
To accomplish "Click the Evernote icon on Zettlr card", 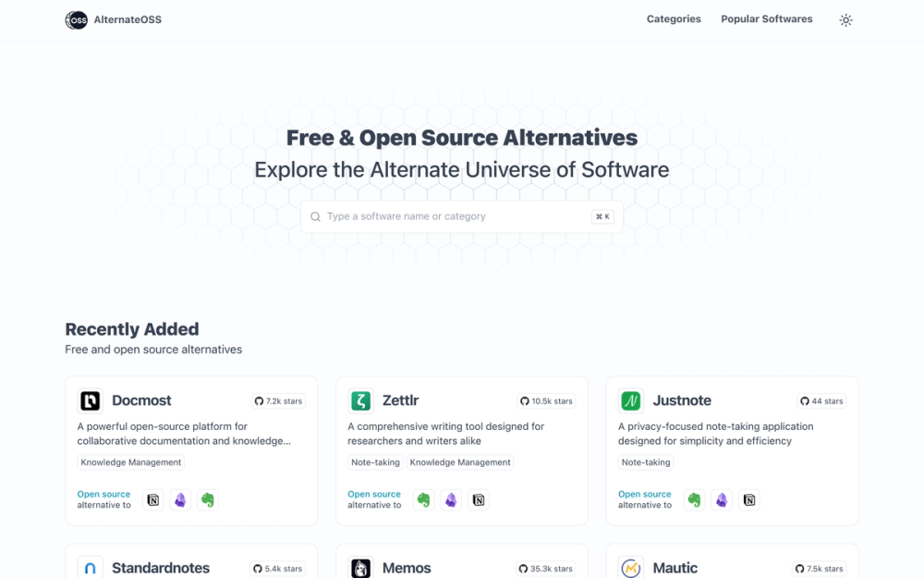I will tap(424, 500).
